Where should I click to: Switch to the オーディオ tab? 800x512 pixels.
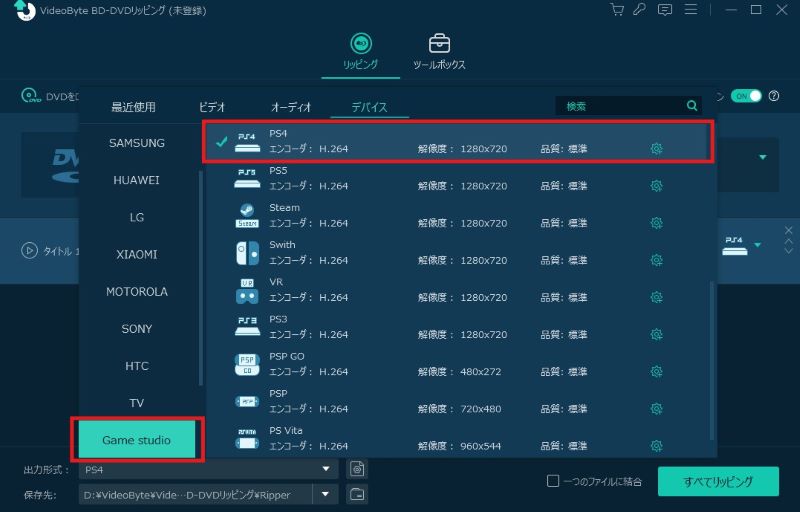pos(291,107)
